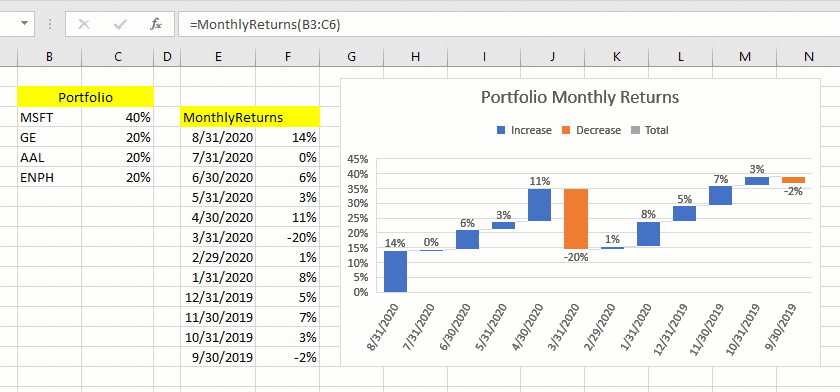840x392 pixels.
Task: Select the 6/30/2020 date cell
Action: pyautogui.click(x=218, y=177)
